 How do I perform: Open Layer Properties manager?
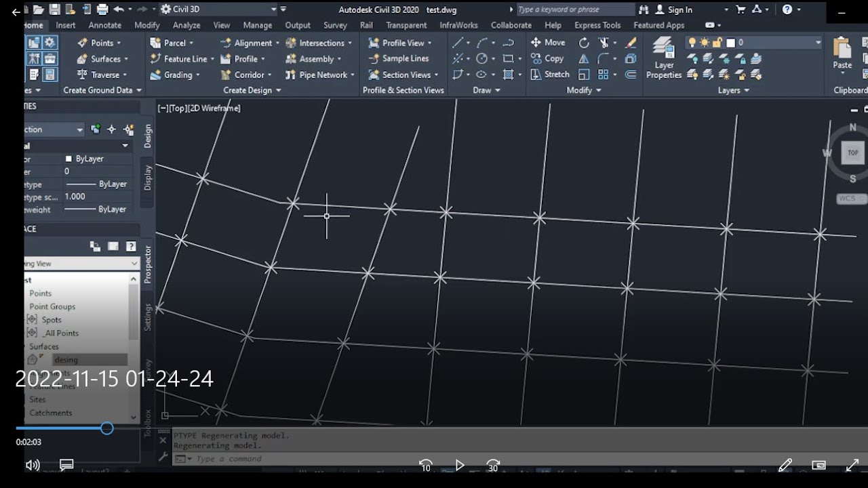click(664, 59)
